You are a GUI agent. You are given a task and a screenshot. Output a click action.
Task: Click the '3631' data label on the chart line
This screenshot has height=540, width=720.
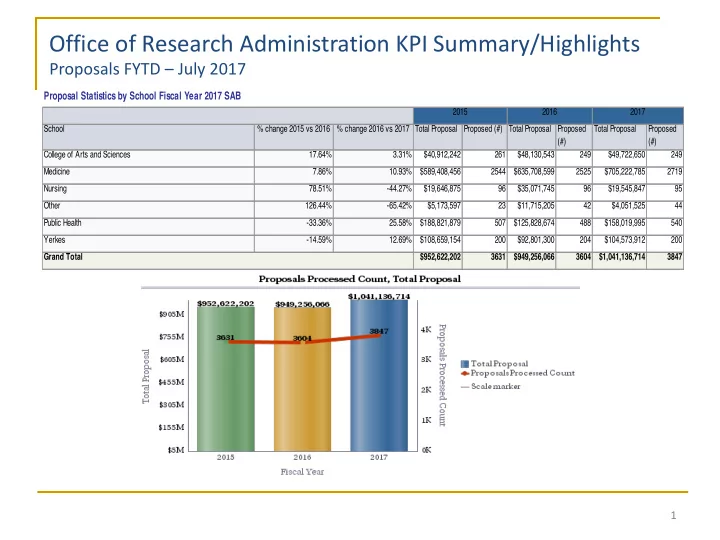(x=225, y=337)
